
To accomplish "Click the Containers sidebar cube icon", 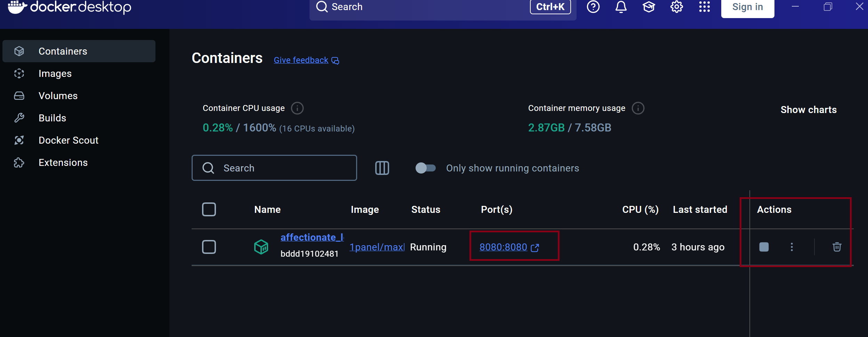I will 19,51.
